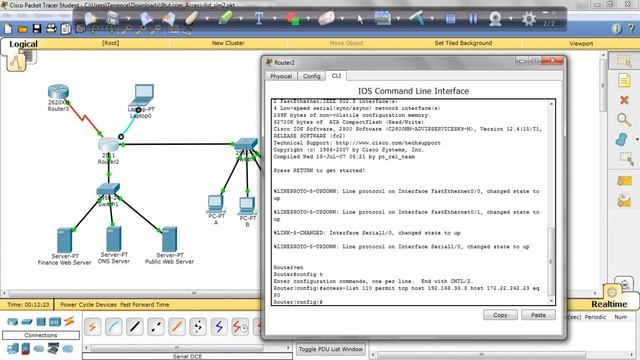The height and width of the screenshot is (360, 640).
Task: Click Set Tiled Background
Action: click(x=463, y=43)
